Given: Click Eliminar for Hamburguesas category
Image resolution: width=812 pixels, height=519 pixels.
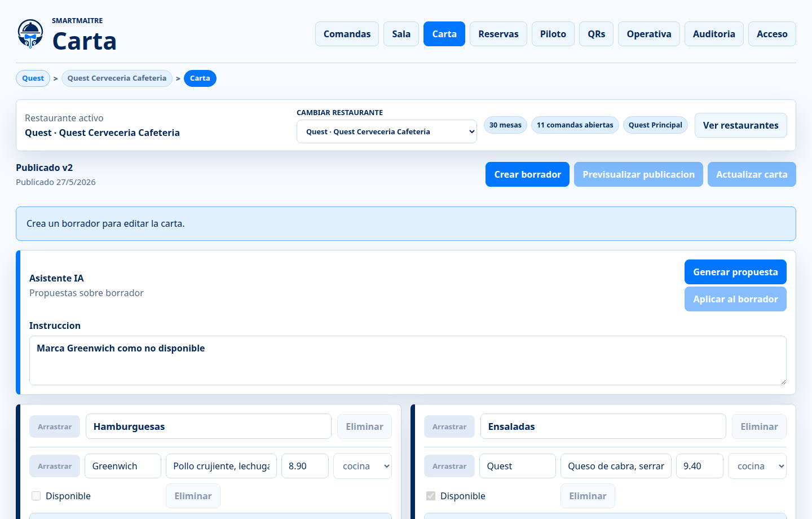Looking at the screenshot, I should coord(364,426).
